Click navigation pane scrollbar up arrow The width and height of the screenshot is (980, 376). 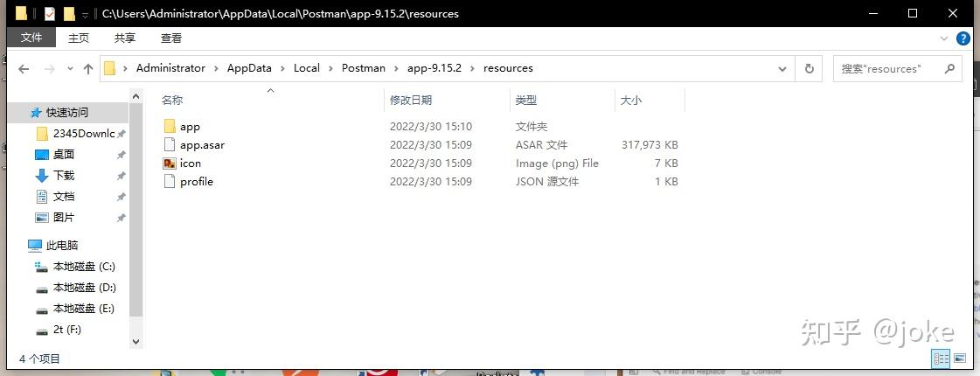click(136, 95)
